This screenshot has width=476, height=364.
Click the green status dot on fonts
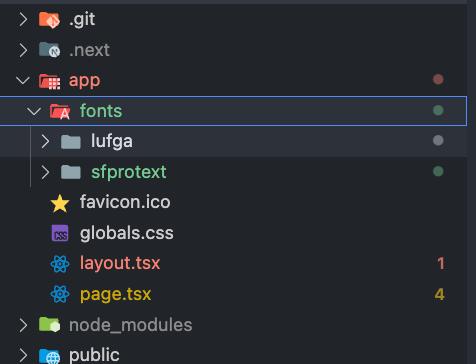(x=438, y=110)
